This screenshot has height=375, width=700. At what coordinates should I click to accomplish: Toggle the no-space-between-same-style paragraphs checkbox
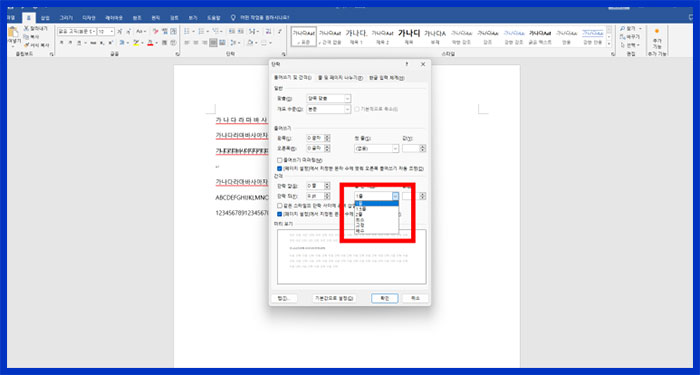(x=279, y=206)
